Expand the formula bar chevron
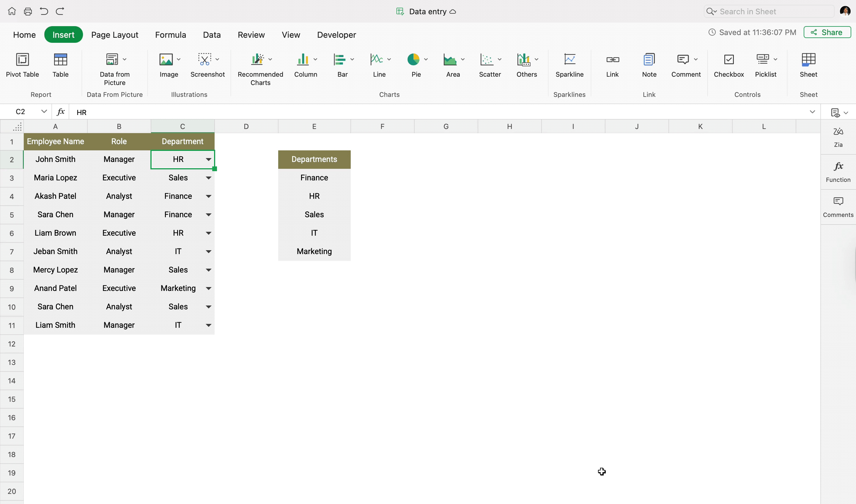 812,112
